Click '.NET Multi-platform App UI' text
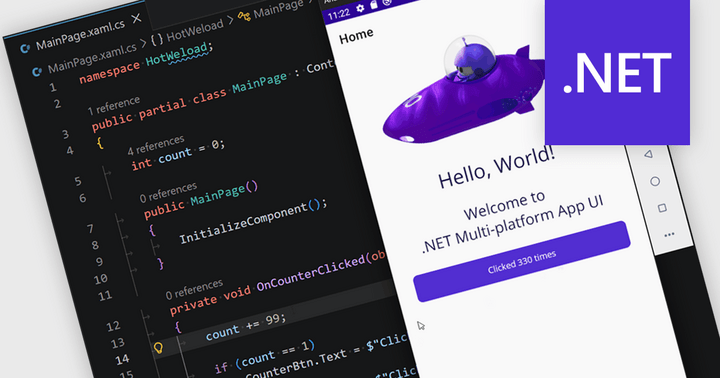The height and width of the screenshot is (378, 720). (512, 225)
